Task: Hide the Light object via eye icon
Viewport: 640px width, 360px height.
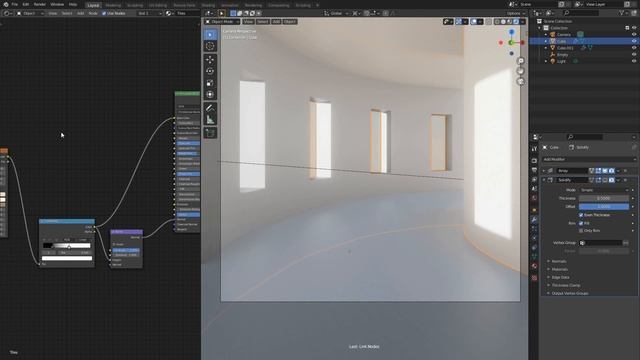Action: coord(634,61)
